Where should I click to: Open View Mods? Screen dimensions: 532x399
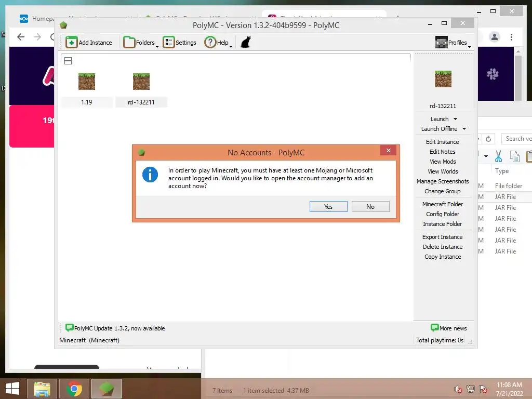(443, 162)
